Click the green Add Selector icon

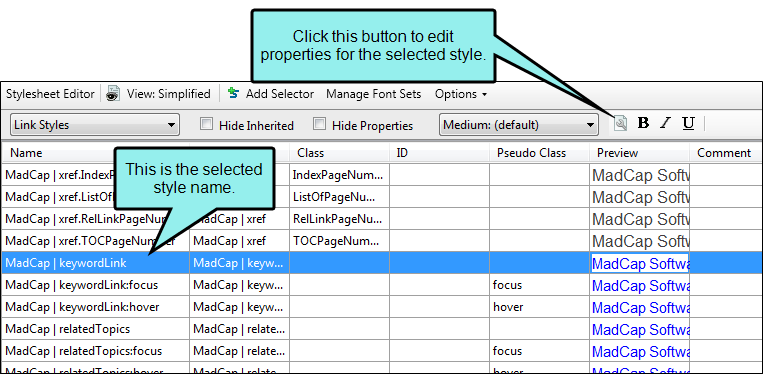click(x=234, y=93)
